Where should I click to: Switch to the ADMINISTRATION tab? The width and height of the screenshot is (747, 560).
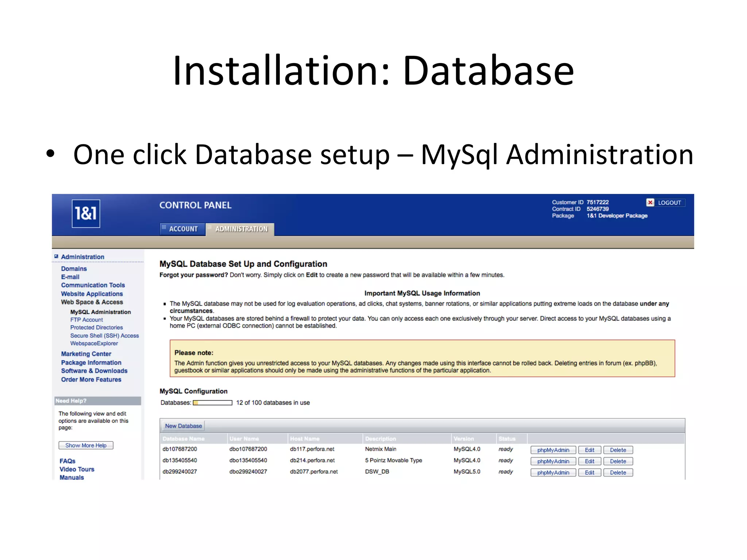point(240,229)
